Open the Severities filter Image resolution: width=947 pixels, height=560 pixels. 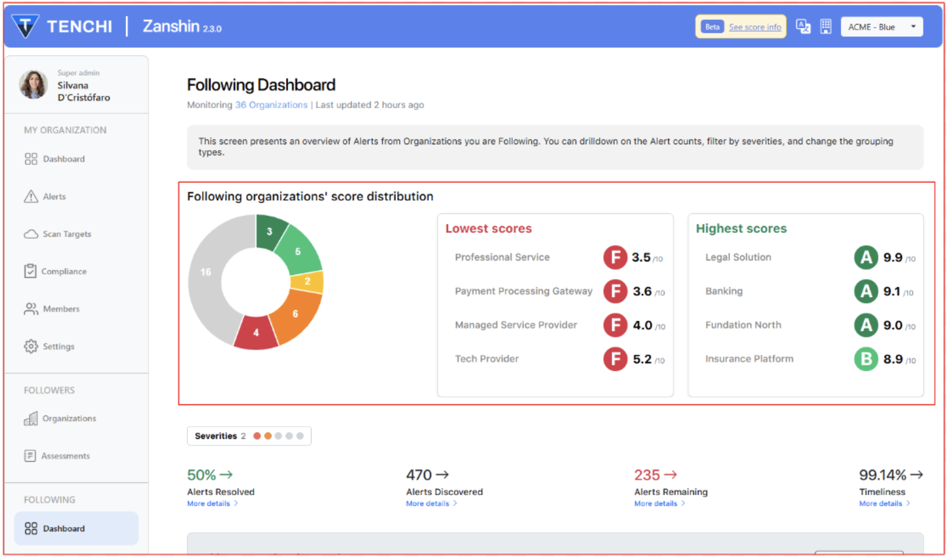249,436
